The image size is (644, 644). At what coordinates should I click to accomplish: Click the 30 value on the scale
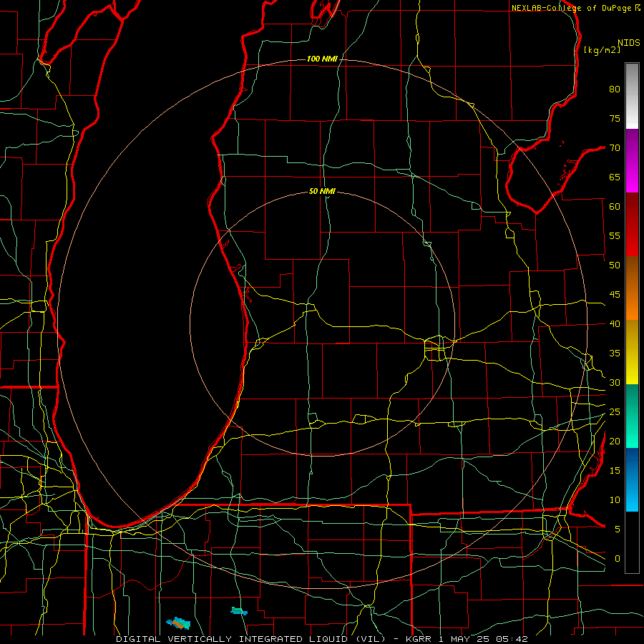coord(615,383)
